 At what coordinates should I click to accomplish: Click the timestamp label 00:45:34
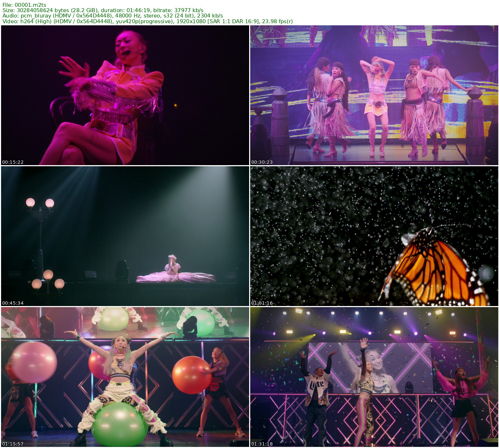(13, 303)
